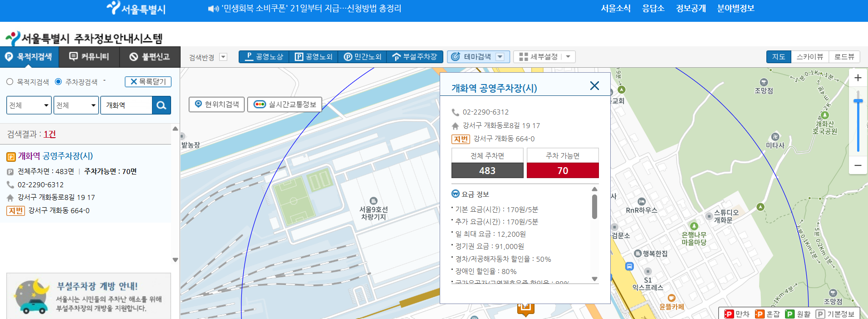
Task: Click the 혼잡 legend icon
Action: coord(760,314)
